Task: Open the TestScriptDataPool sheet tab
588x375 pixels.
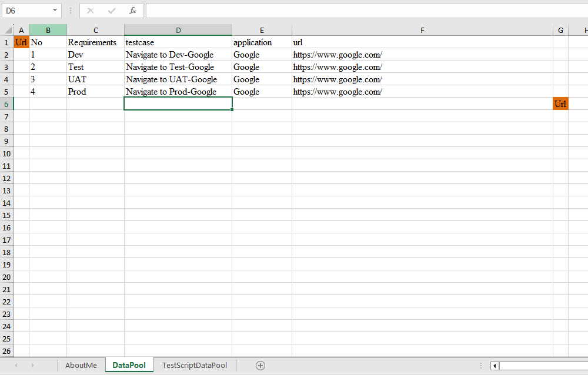Action: pos(195,366)
